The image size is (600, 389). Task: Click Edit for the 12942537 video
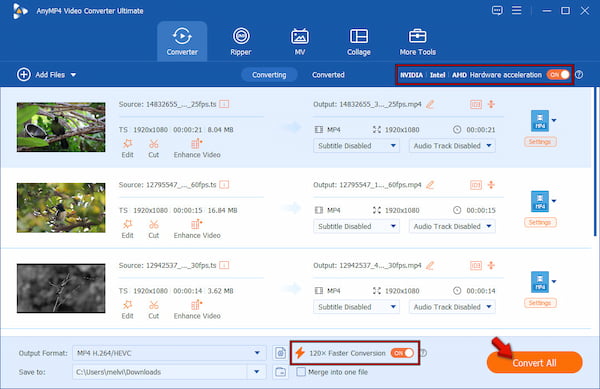(127, 310)
